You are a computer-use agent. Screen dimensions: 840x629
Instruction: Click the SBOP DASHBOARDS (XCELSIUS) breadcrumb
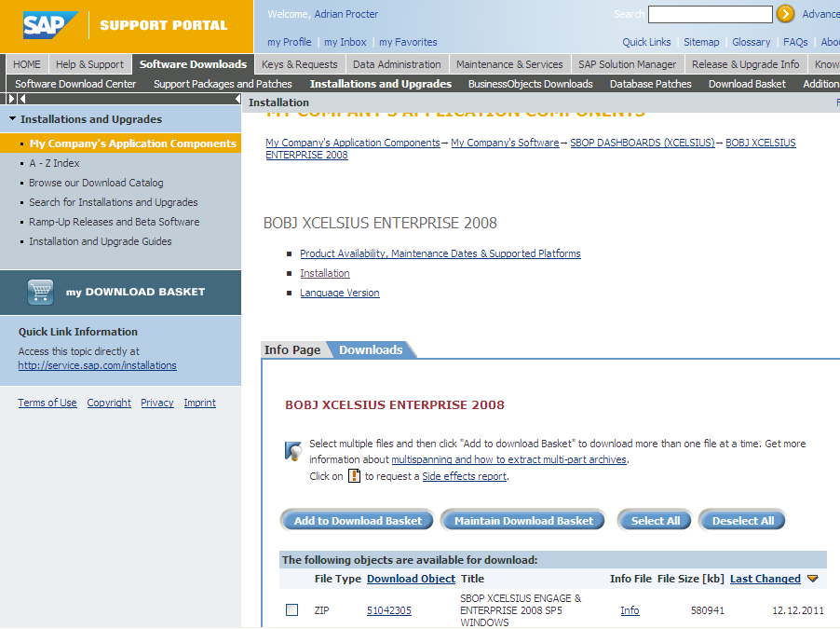click(x=643, y=143)
